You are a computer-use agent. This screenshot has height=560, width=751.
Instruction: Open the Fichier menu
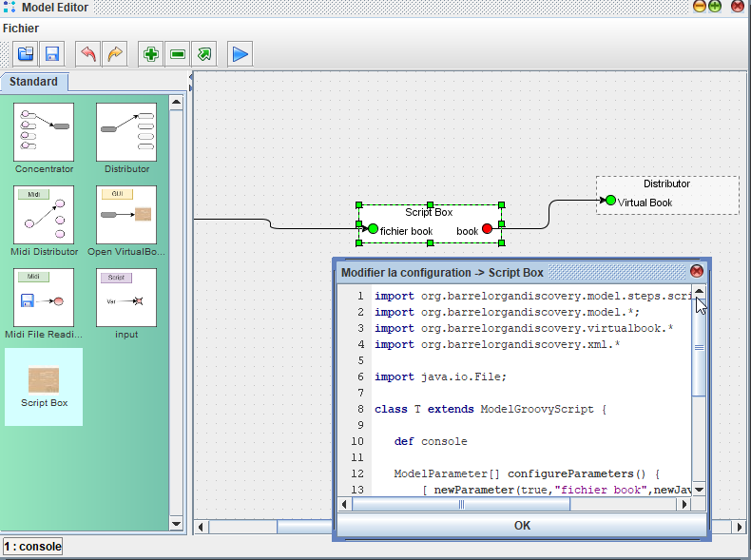(x=21, y=29)
